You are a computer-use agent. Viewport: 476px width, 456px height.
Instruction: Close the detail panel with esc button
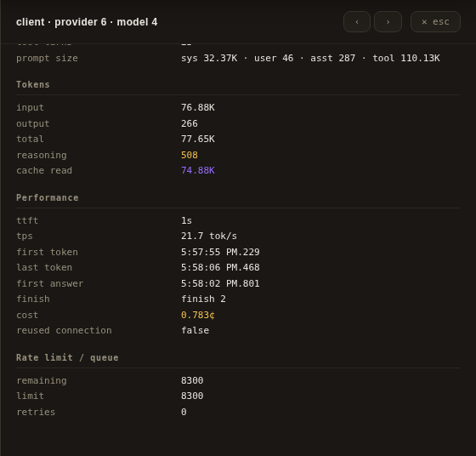435,22
